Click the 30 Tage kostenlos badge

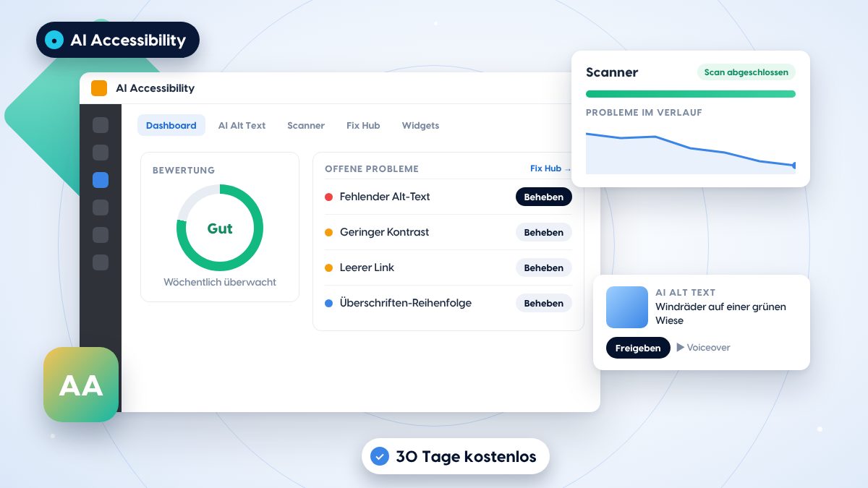tap(455, 456)
